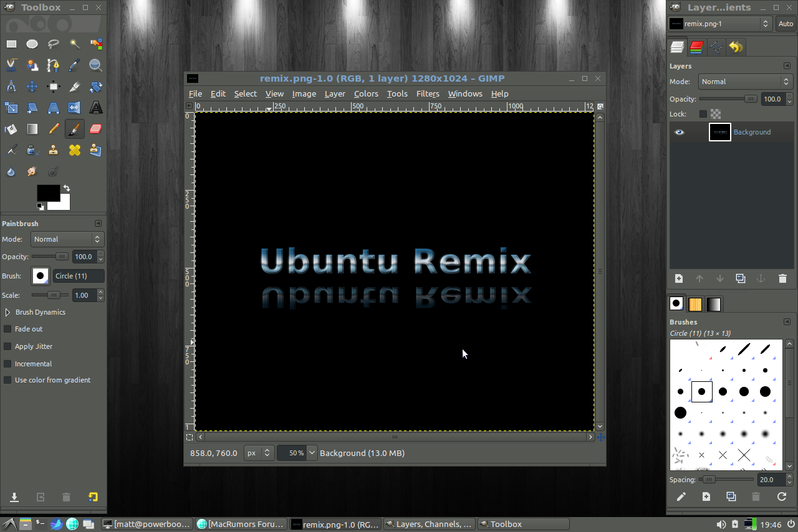Viewport: 798px width, 532px height.
Task: Swap foreground and background colors
Action: [67, 188]
